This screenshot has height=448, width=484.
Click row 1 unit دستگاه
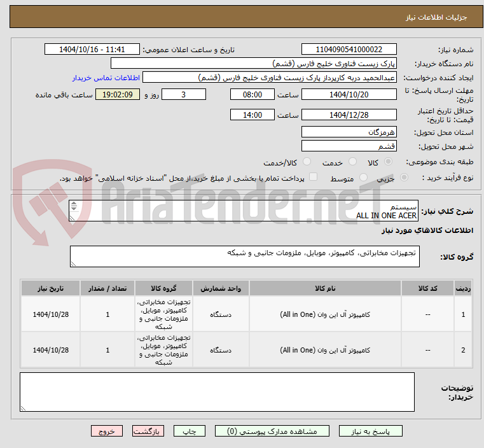[221, 314]
